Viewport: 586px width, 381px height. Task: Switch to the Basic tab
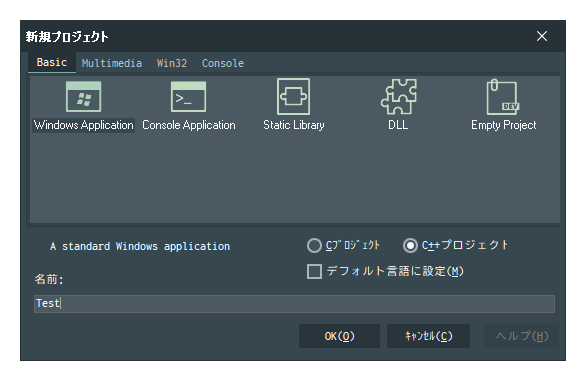click(x=52, y=62)
